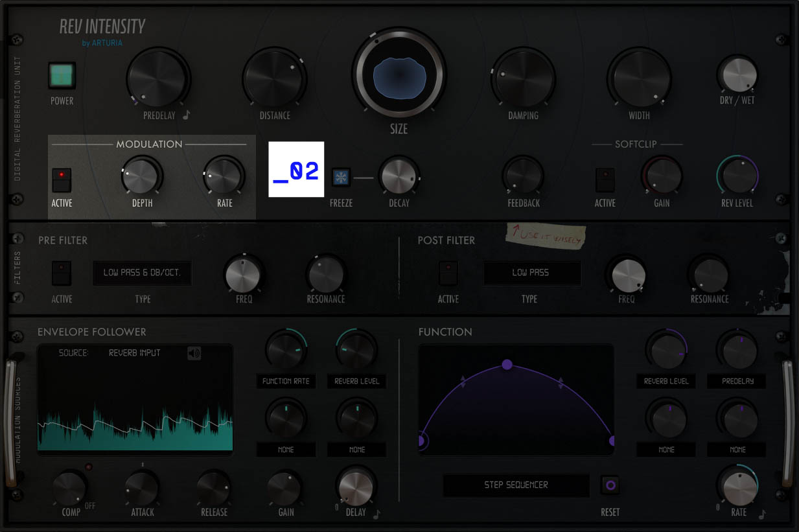Open the Step Sequencer function selector
799x532 pixels.
516,485
